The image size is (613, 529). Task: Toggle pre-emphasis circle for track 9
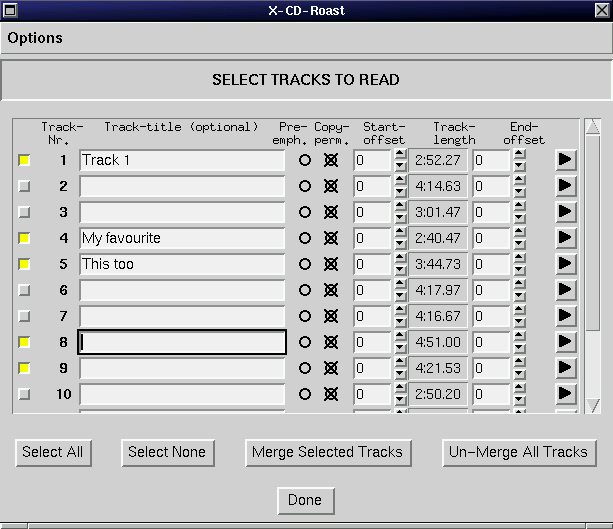(x=305, y=368)
